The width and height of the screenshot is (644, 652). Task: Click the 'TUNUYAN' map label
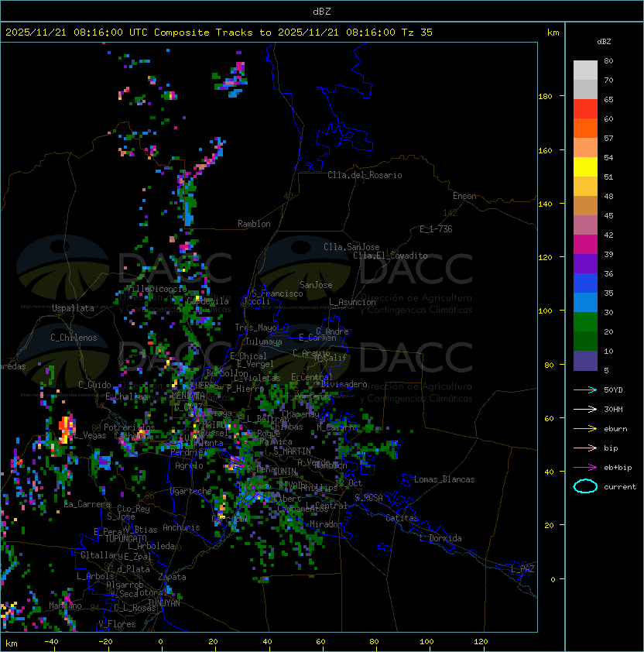point(164,603)
